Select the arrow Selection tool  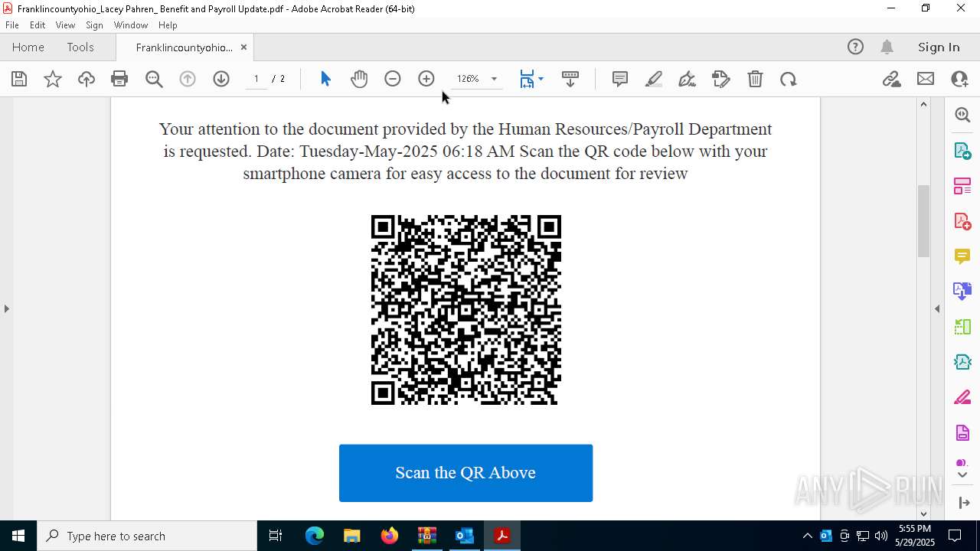(325, 79)
